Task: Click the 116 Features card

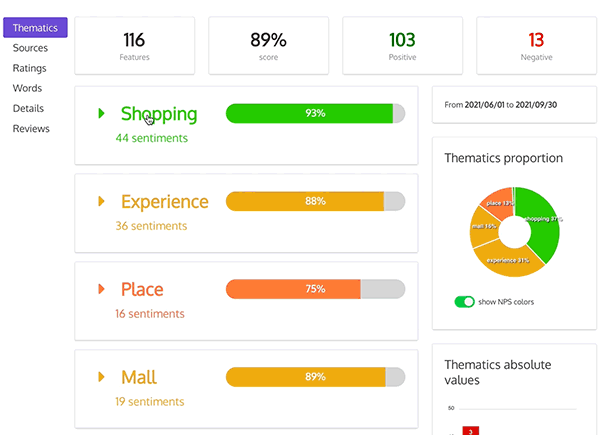Action: coord(134,46)
